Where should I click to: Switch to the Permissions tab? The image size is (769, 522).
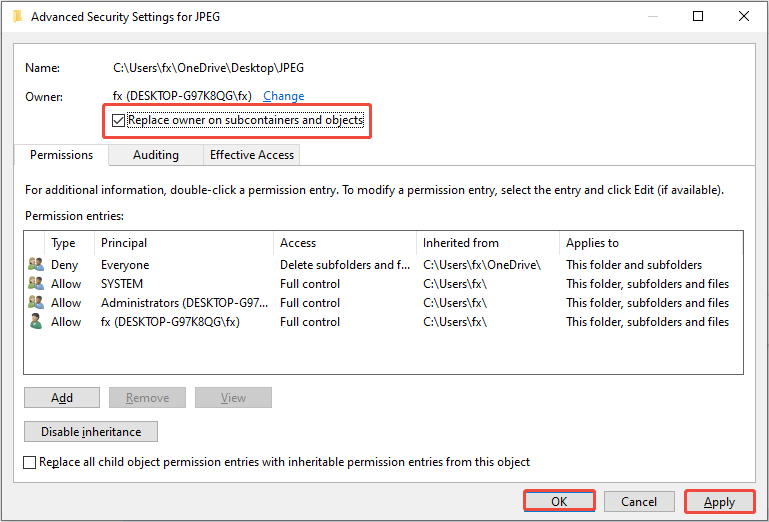pyautogui.click(x=61, y=155)
